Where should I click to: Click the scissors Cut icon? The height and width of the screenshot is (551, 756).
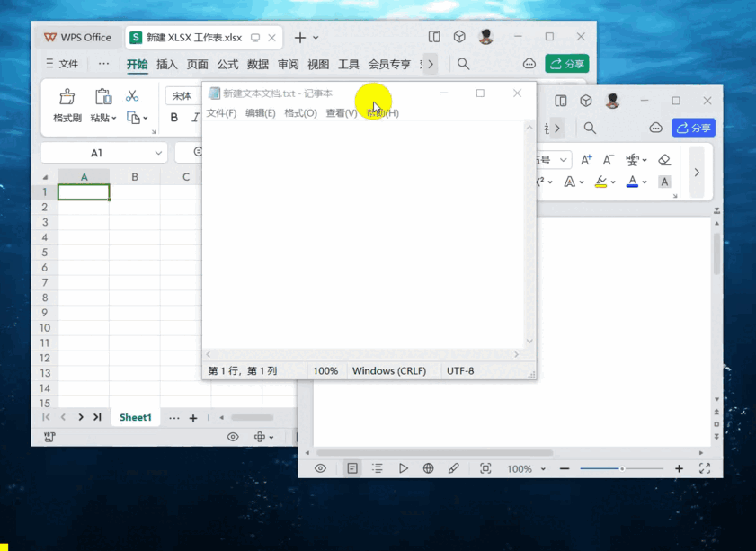(x=132, y=95)
